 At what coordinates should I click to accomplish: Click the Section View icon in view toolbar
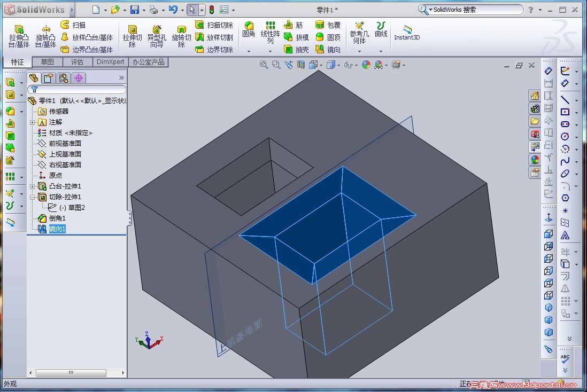point(300,65)
